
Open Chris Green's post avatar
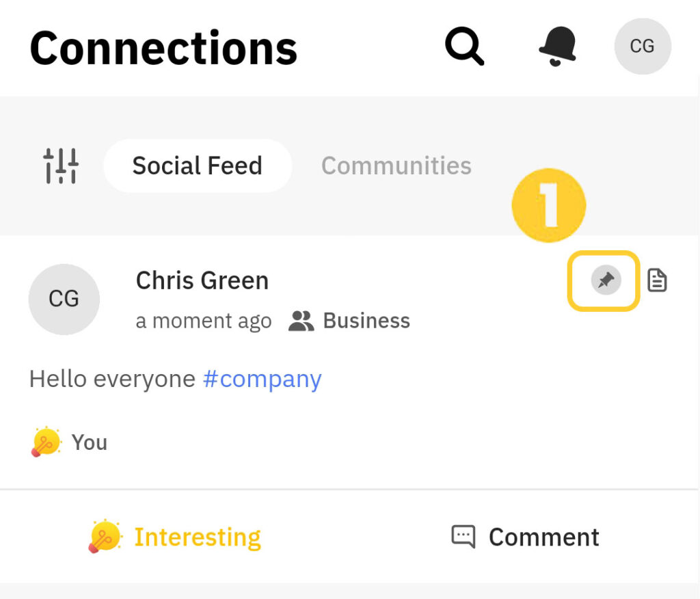click(x=64, y=299)
